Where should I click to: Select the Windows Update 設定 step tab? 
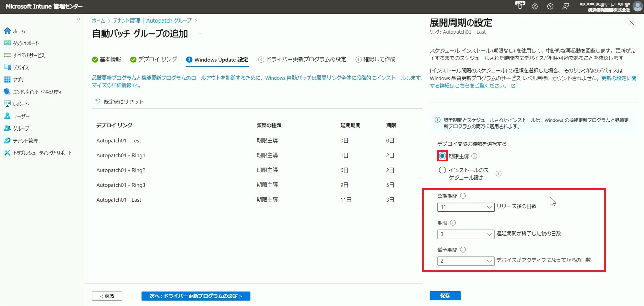(217, 60)
